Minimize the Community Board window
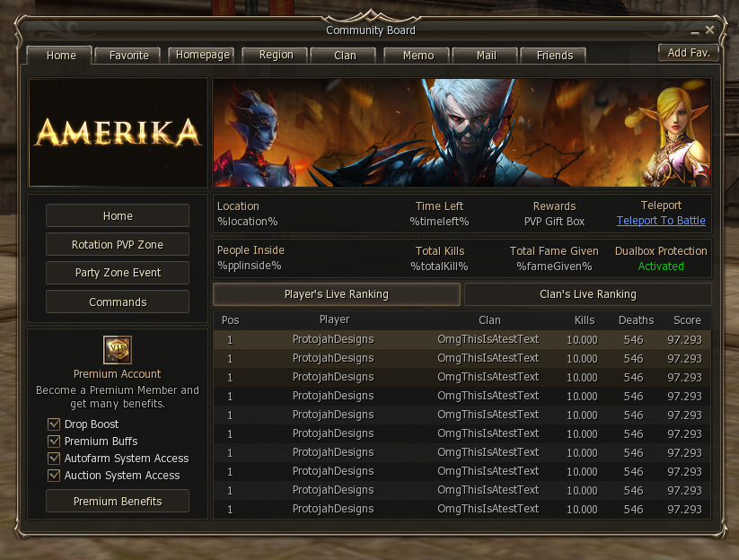Viewport: 739px width, 560px height. (695, 31)
